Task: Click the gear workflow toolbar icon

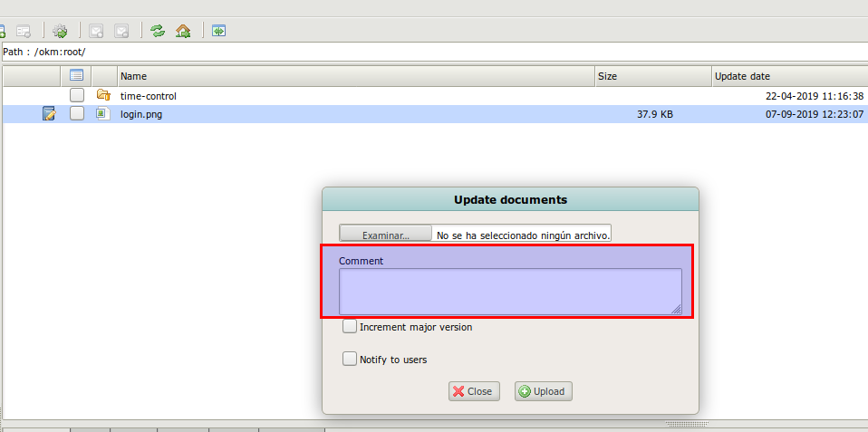Action: coord(61,31)
